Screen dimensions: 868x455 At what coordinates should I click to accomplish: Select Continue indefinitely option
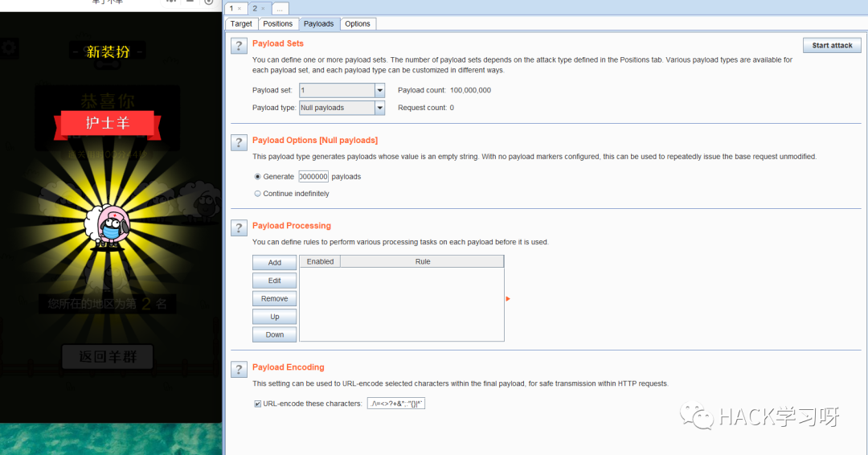tap(257, 194)
